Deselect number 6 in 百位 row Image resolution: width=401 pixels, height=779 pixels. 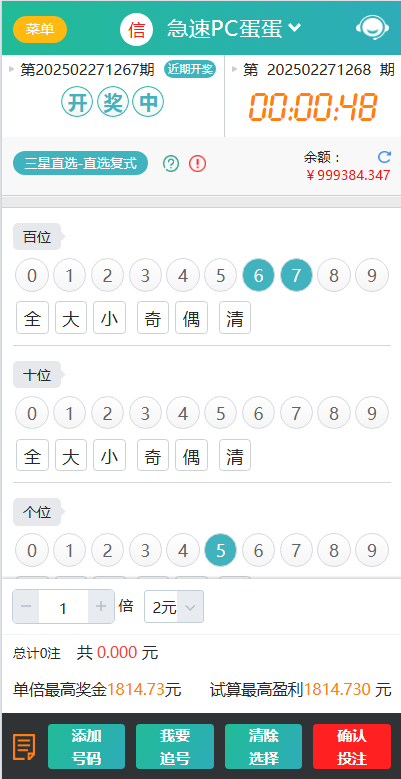pos(258,275)
